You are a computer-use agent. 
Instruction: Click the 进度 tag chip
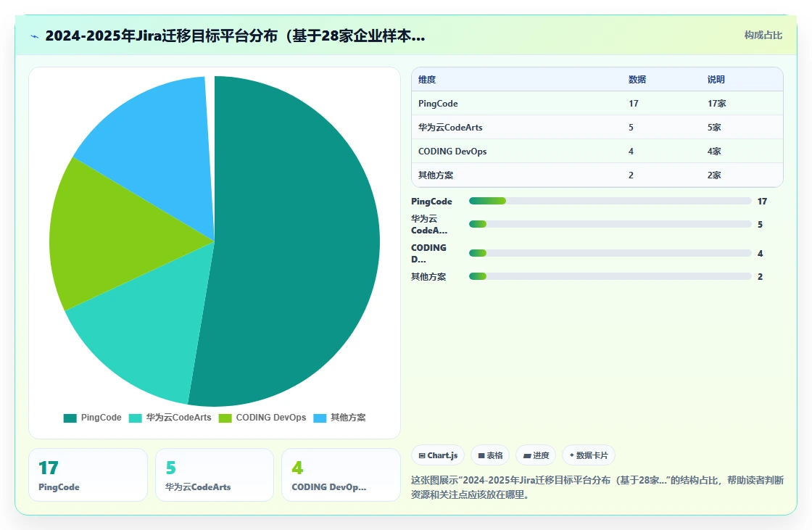tap(536, 455)
